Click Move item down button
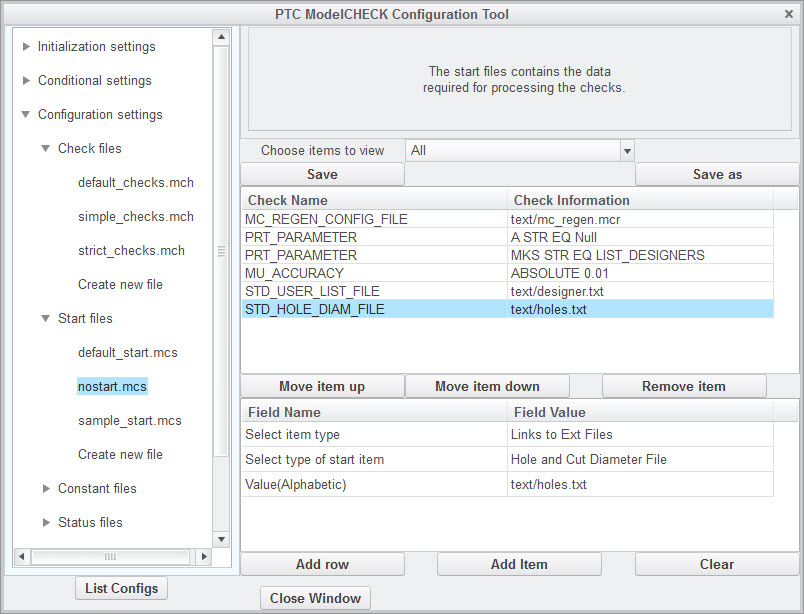 pyautogui.click(x=487, y=386)
